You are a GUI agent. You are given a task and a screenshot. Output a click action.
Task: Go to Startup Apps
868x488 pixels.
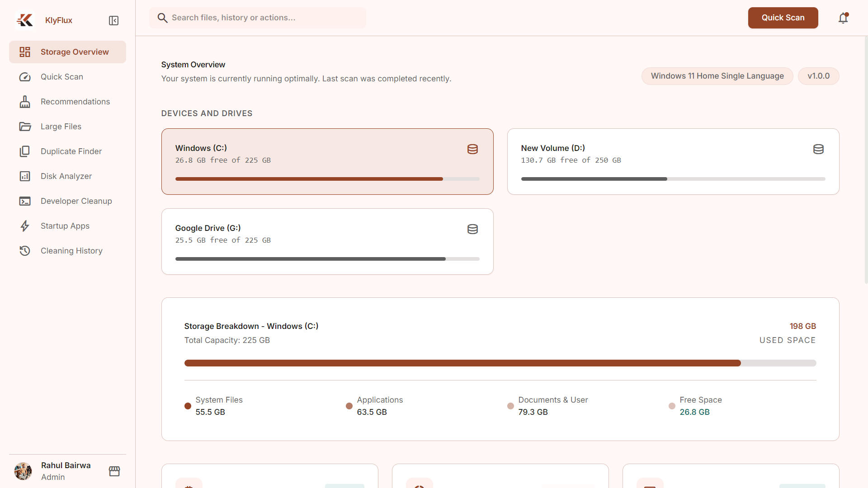(67, 226)
